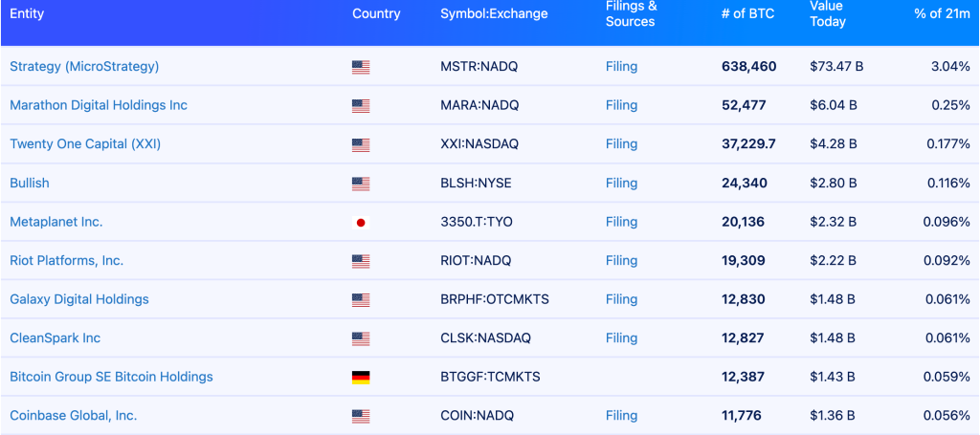Open Filing link for Marathon Digital Holdings
The image size is (980, 435).
pyautogui.click(x=621, y=105)
